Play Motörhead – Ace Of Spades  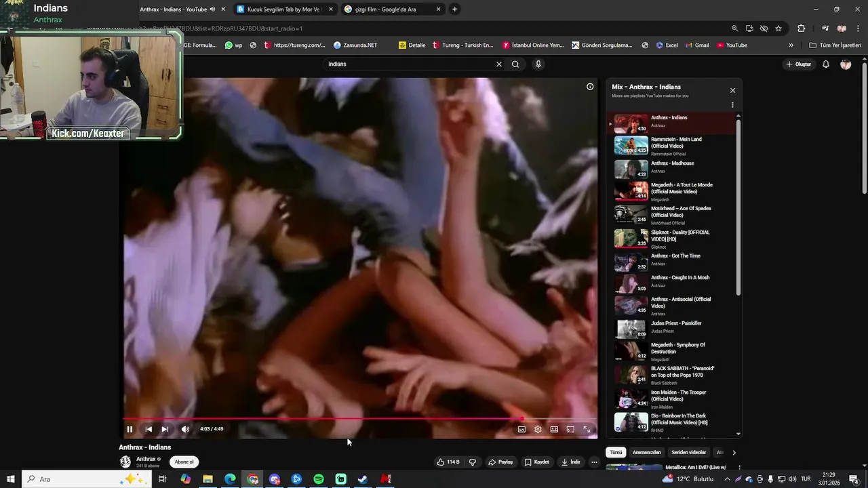tap(671, 215)
